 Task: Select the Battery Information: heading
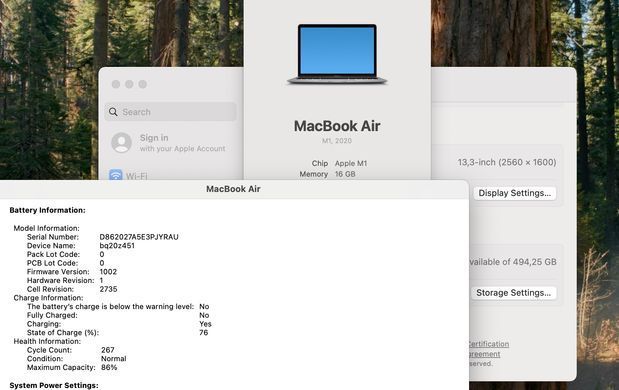(47, 210)
